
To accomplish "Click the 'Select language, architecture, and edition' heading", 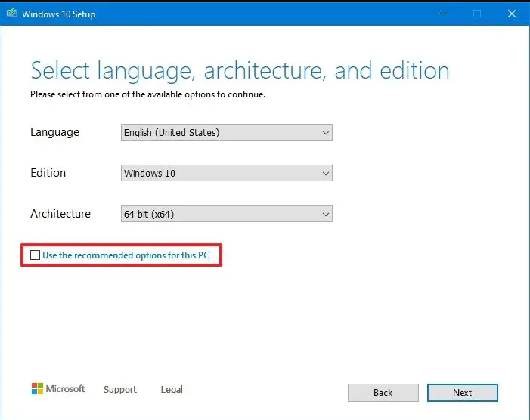I will [240, 71].
